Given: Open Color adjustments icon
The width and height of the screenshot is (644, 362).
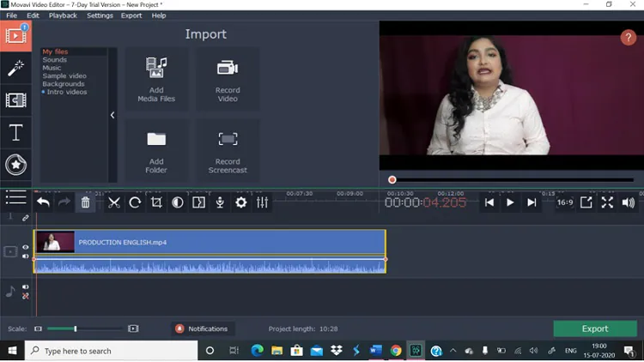Looking at the screenshot, I should coord(178,202).
